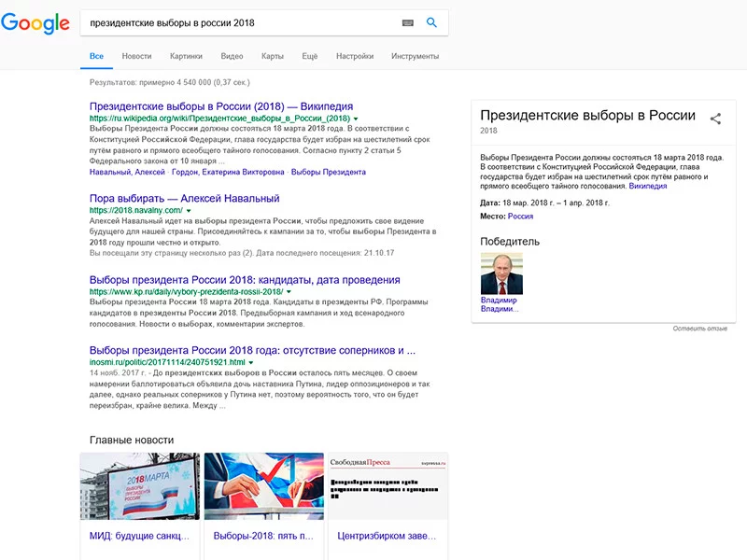Open the on-screen keyboard icon
The height and width of the screenshot is (560, 747).
pos(408,22)
